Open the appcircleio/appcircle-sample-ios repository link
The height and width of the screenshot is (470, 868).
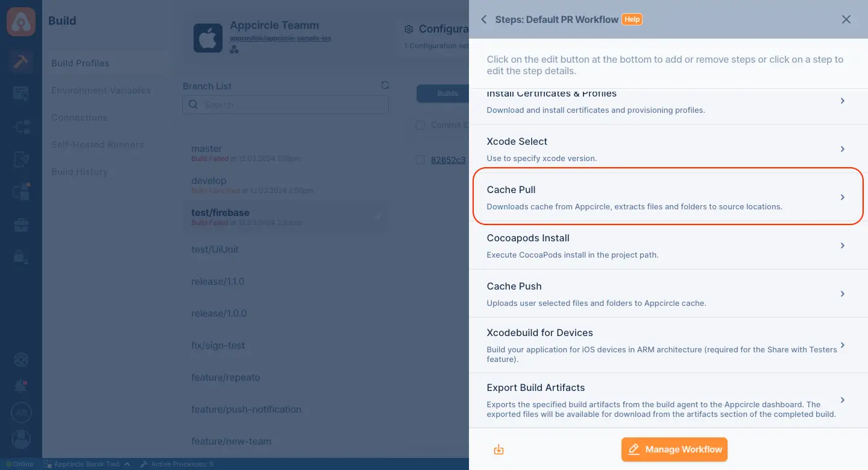(x=280, y=38)
